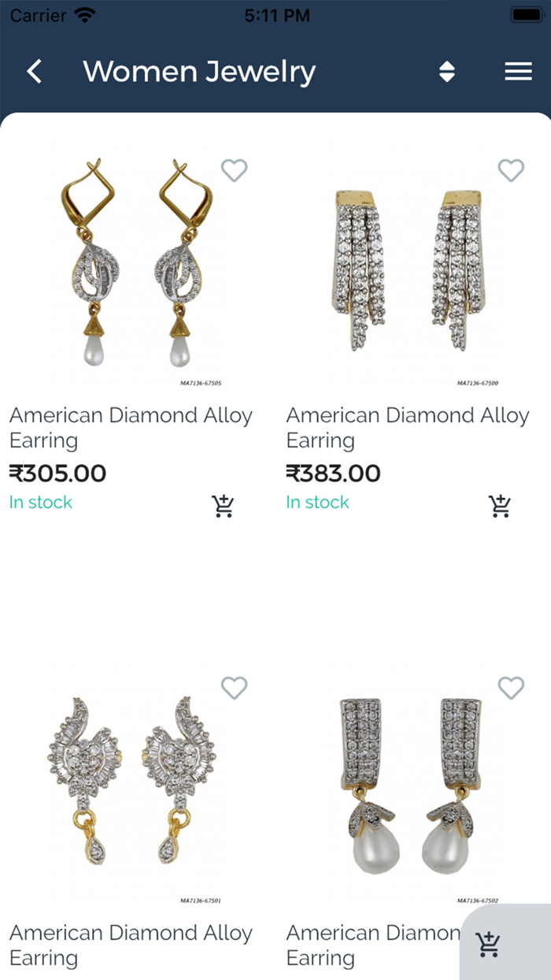
Task: Tap the add-to-cart icon under ₹305.00 earring
Action: (x=223, y=505)
